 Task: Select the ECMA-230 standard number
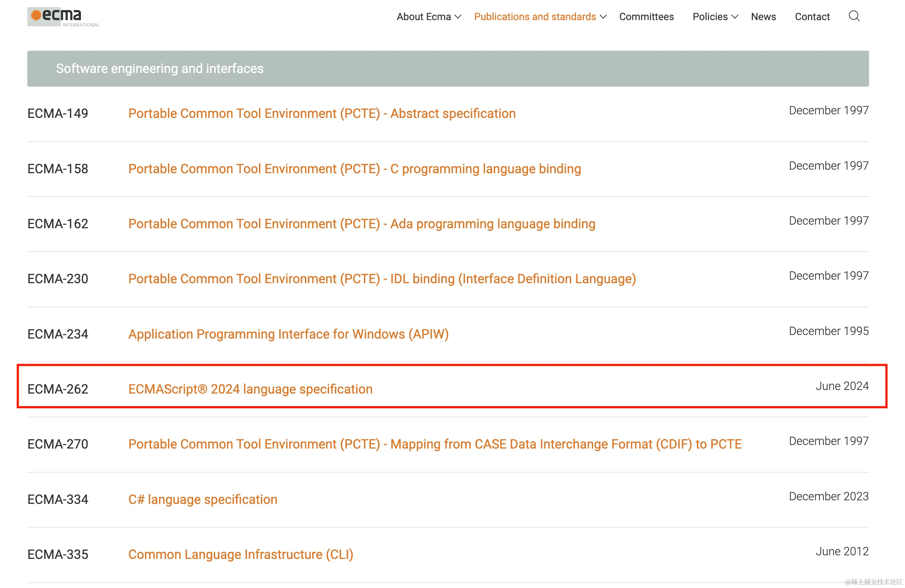pyautogui.click(x=58, y=279)
